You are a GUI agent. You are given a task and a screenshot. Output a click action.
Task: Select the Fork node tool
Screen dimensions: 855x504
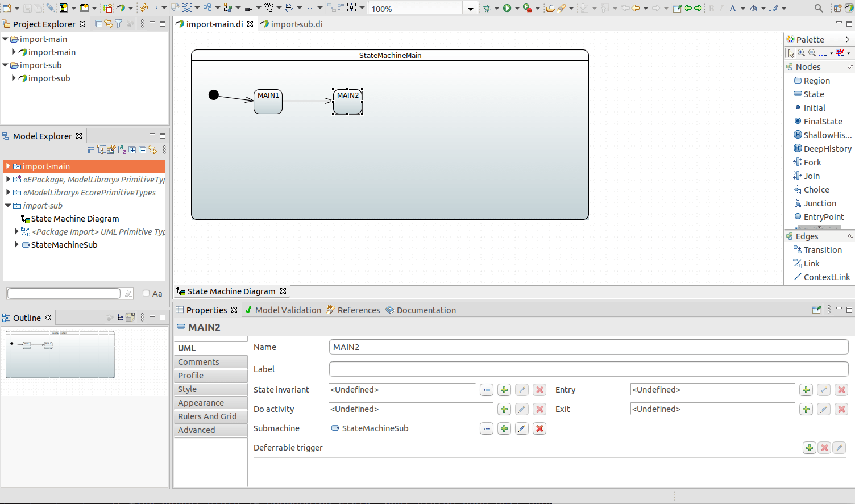point(812,163)
